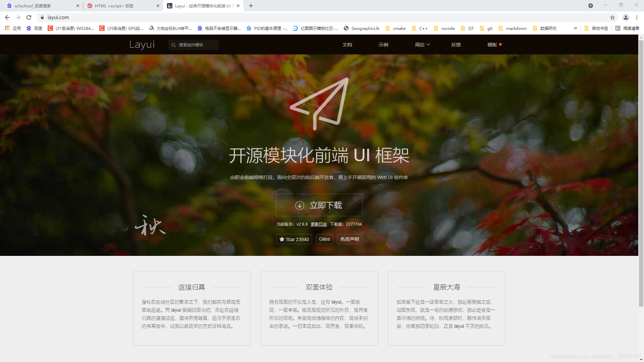The width and height of the screenshot is (644, 362).
Task: Open the PID的基本原理 bookmark
Action: pos(267,28)
